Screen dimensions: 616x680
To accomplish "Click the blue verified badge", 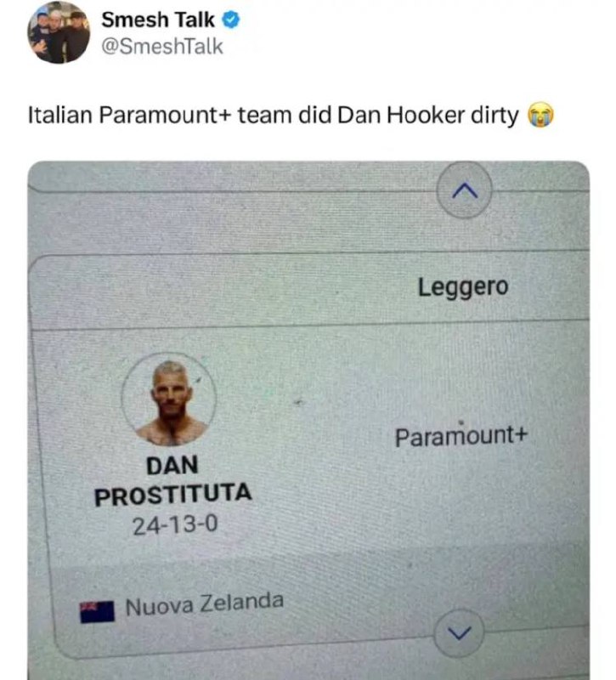I will pos(231,20).
